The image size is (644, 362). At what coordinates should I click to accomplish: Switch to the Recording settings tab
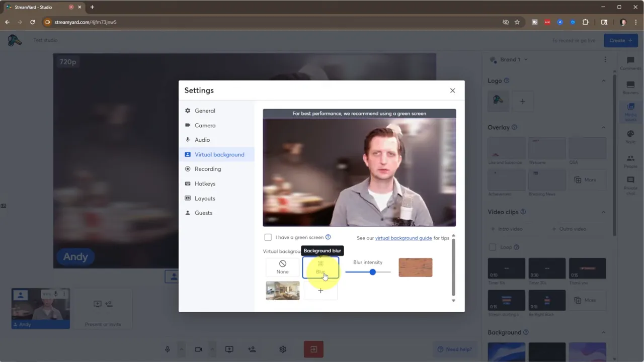click(208, 169)
